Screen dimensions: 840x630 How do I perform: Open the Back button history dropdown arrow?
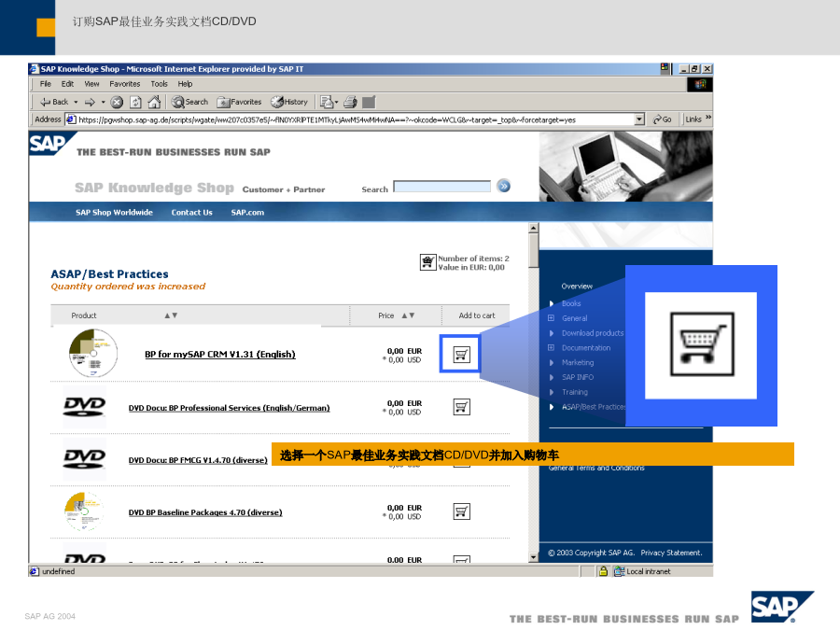(x=76, y=102)
